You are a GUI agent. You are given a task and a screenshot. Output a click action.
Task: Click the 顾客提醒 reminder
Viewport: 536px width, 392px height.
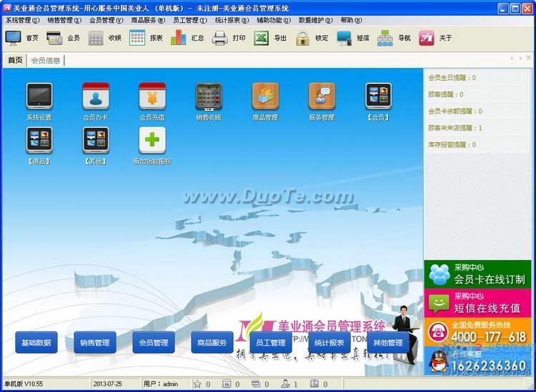(x=446, y=94)
